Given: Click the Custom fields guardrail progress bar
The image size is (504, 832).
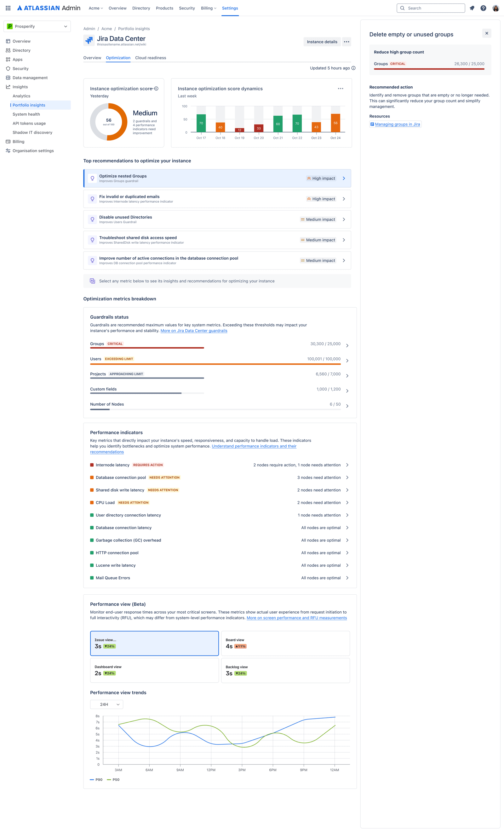Looking at the screenshot, I should [147, 393].
